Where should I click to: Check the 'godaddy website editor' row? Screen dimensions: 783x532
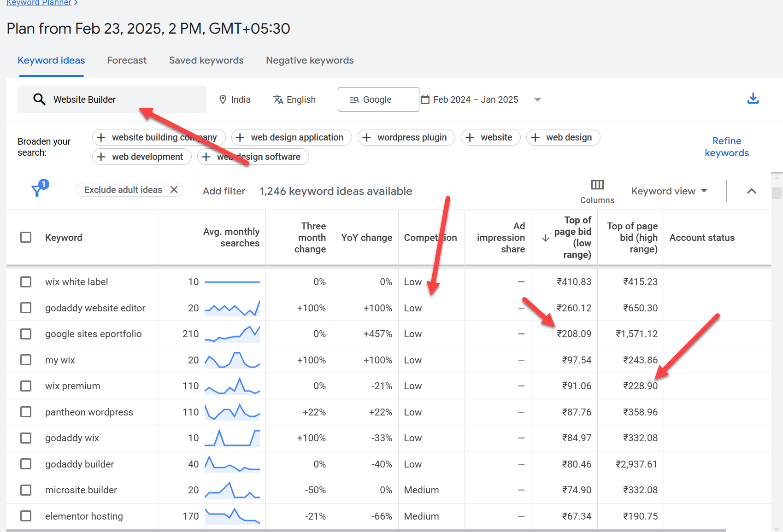pos(26,308)
